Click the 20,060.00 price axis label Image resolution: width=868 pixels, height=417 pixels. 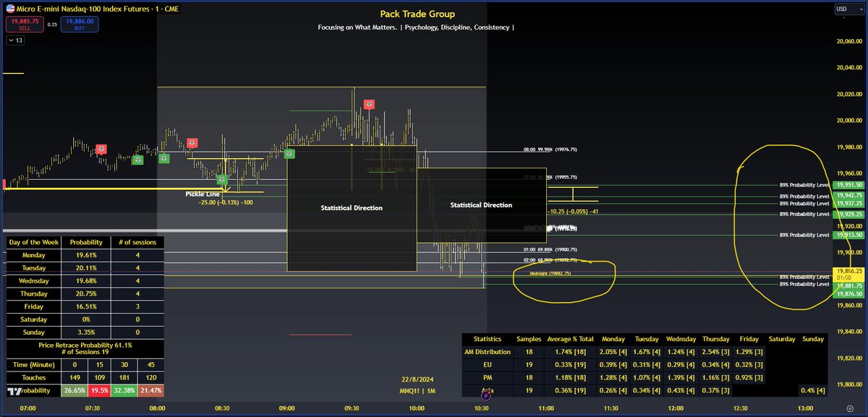(x=849, y=41)
